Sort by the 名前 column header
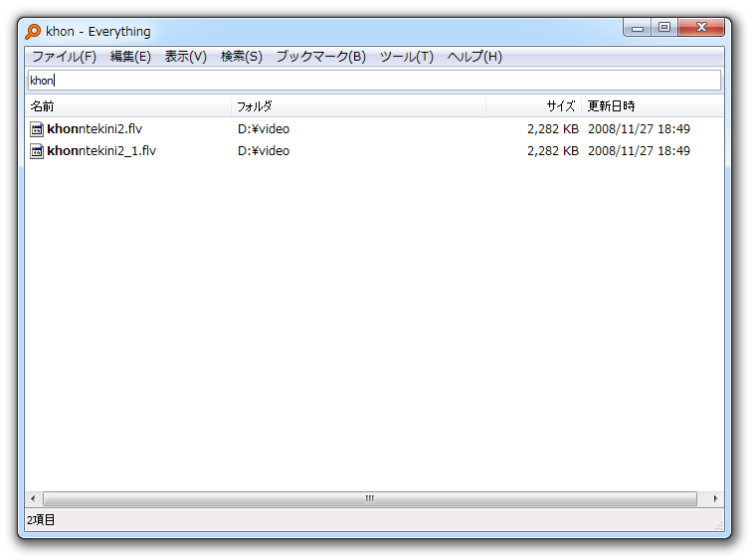 (128, 106)
